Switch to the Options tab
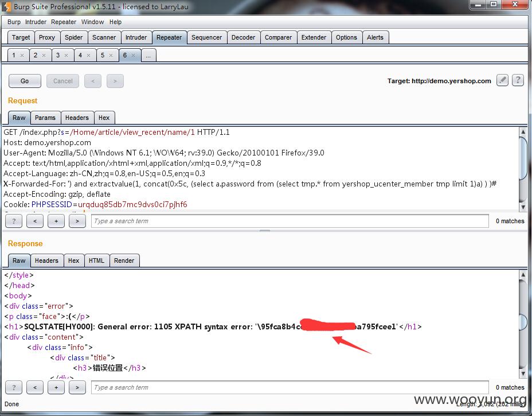Image resolution: width=532 pixels, height=416 pixels. (x=346, y=37)
